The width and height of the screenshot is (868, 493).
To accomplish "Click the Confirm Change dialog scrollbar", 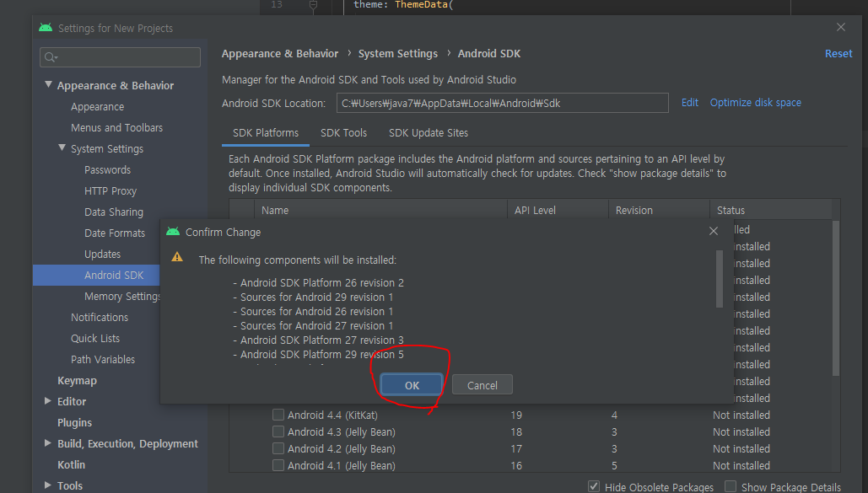I will pyautogui.click(x=720, y=279).
